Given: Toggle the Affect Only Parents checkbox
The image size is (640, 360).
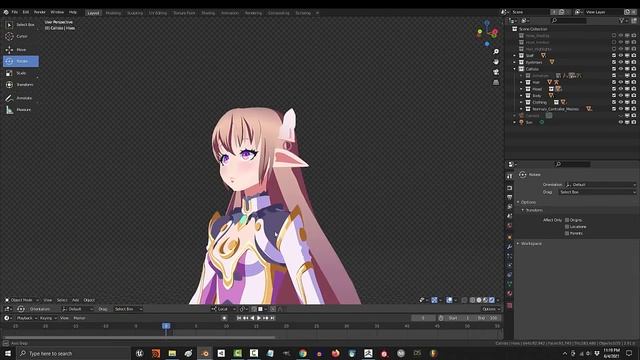Looking at the screenshot, I should (x=567, y=233).
